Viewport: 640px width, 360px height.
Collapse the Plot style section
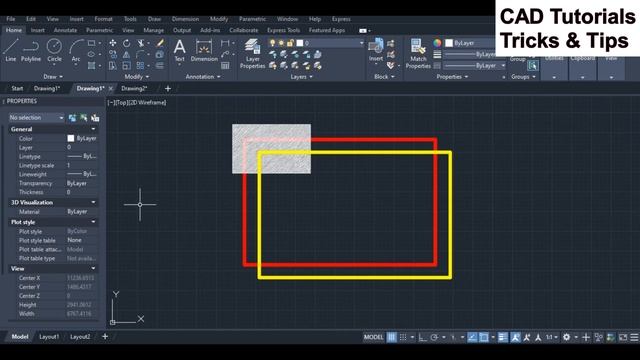(93, 222)
